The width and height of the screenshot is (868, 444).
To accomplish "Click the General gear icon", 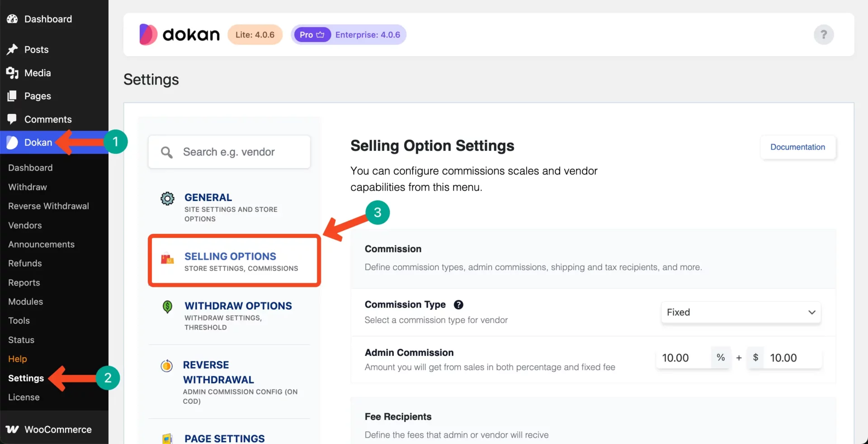I will [x=167, y=198].
